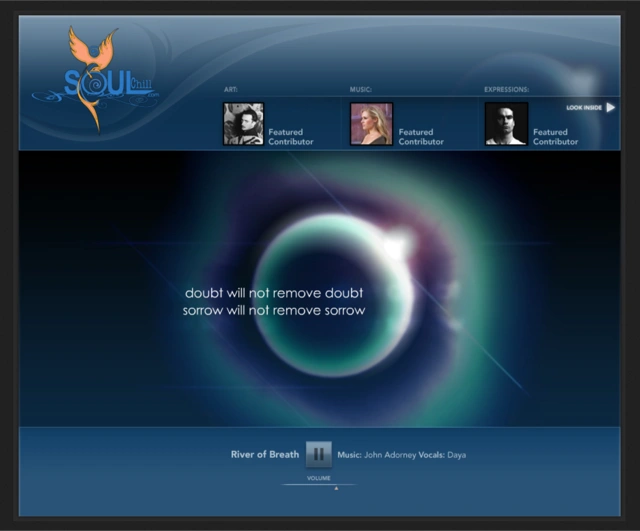Click the Look Inside arrow icon
The width and height of the screenshot is (640, 531).
pyautogui.click(x=610, y=107)
